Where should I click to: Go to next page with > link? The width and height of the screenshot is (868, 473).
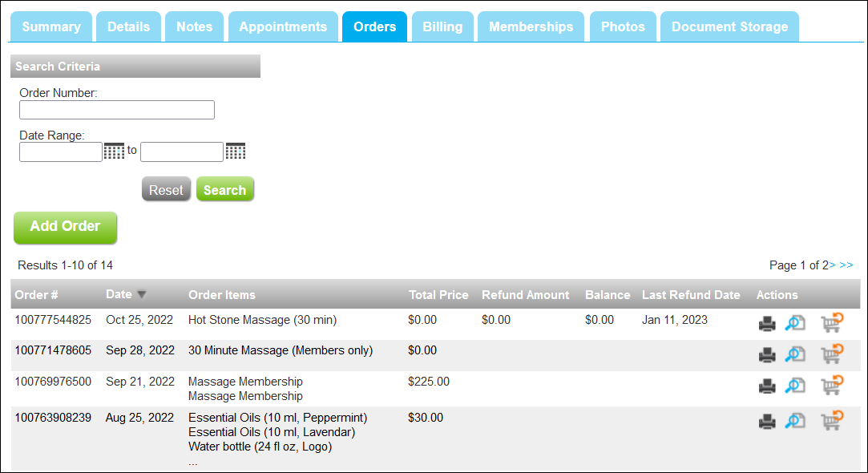[832, 265]
